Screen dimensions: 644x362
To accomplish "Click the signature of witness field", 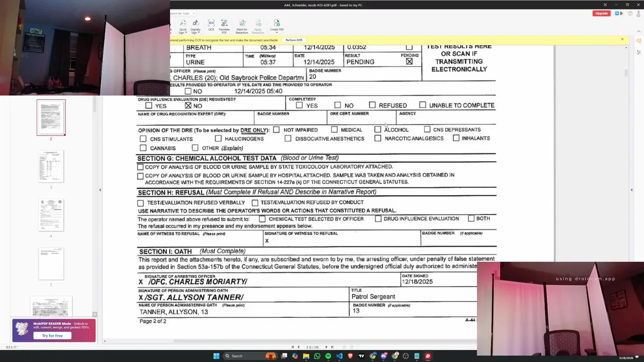I will point(342,238).
